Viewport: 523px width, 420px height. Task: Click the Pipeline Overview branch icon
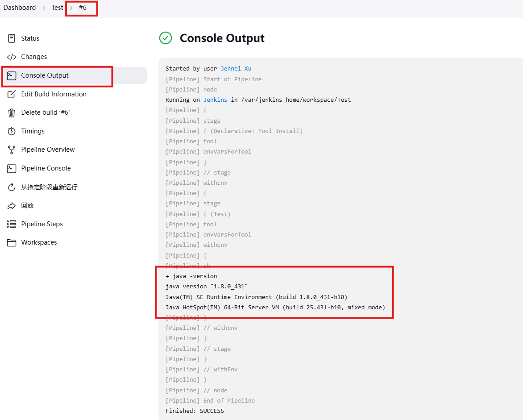pyautogui.click(x=11, y=150)
